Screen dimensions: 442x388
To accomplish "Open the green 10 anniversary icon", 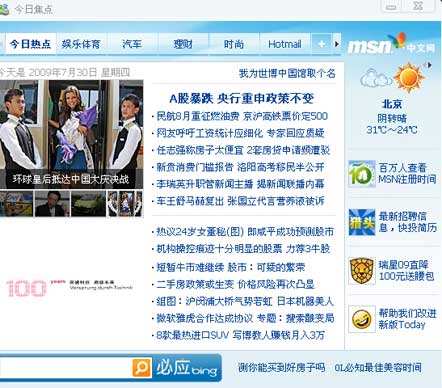I will pyautogui.click(x=362, y=173).
